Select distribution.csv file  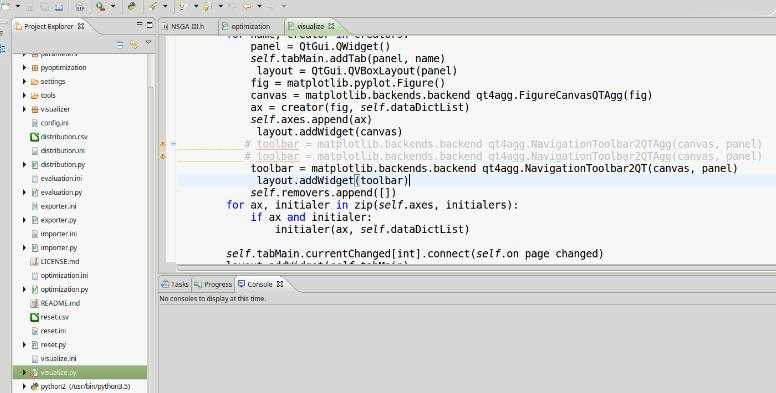pos(64,137)
